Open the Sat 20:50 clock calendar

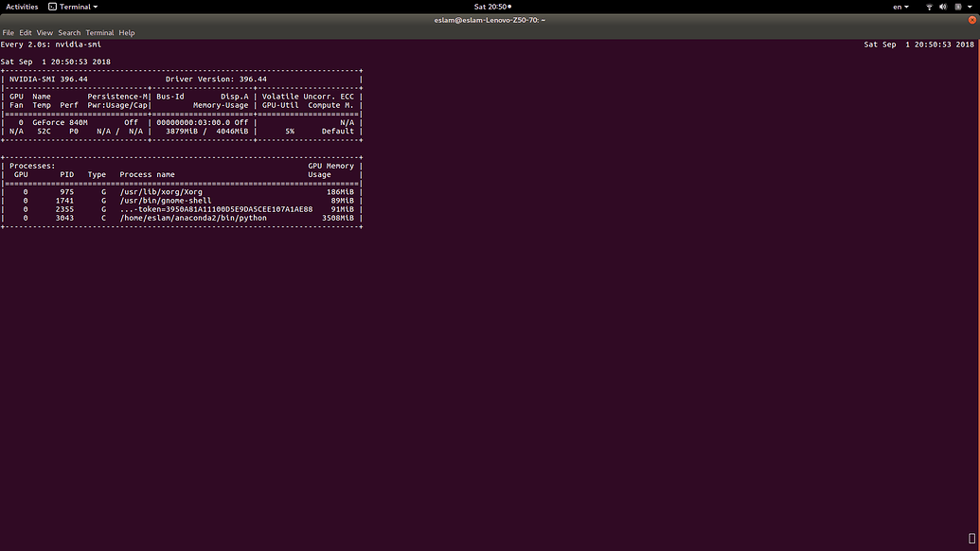coord(491,7)
